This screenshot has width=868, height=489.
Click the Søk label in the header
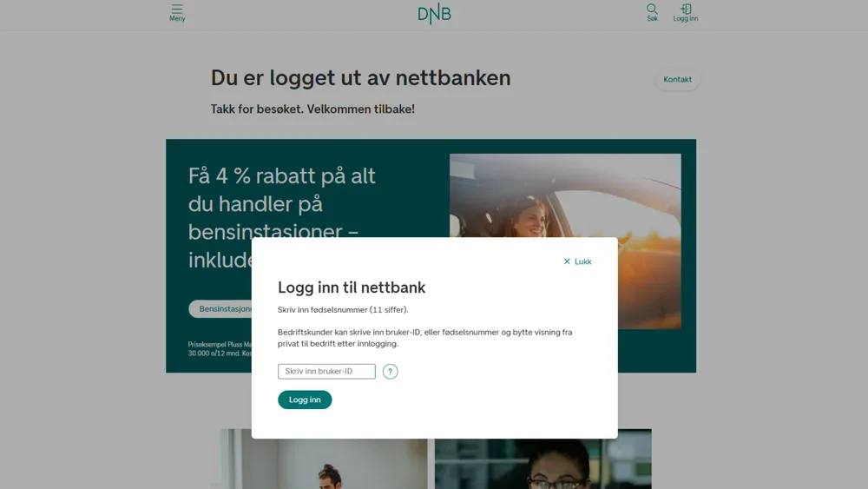652,19
